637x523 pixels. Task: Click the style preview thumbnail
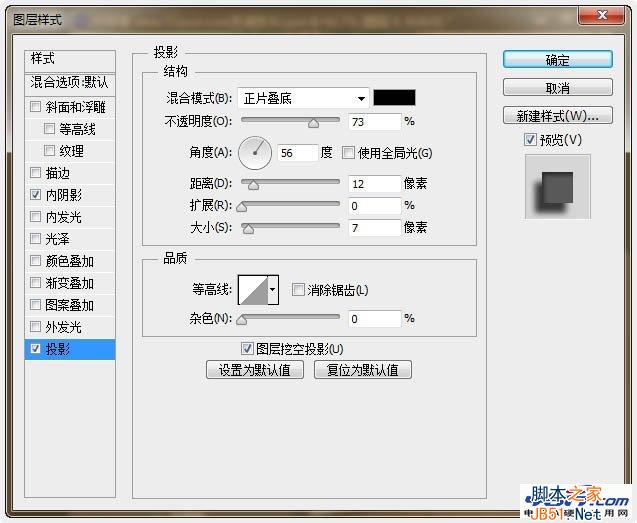click(x=557, y=187)
